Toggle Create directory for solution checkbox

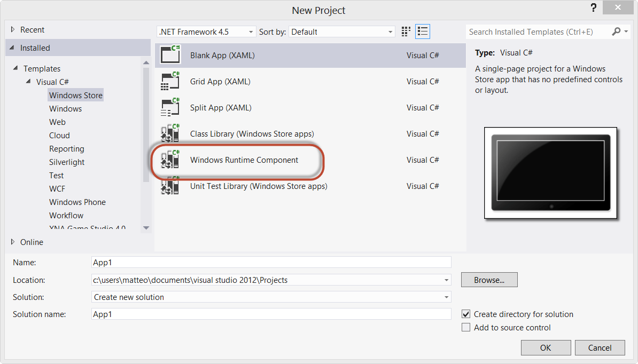[x=466, y=314]
